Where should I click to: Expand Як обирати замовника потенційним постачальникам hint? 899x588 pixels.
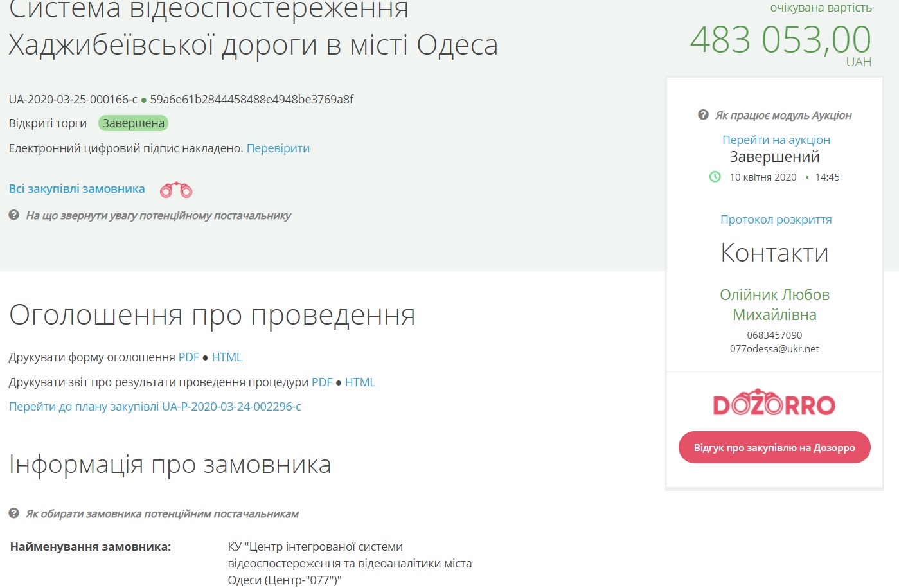pos(162,514)
